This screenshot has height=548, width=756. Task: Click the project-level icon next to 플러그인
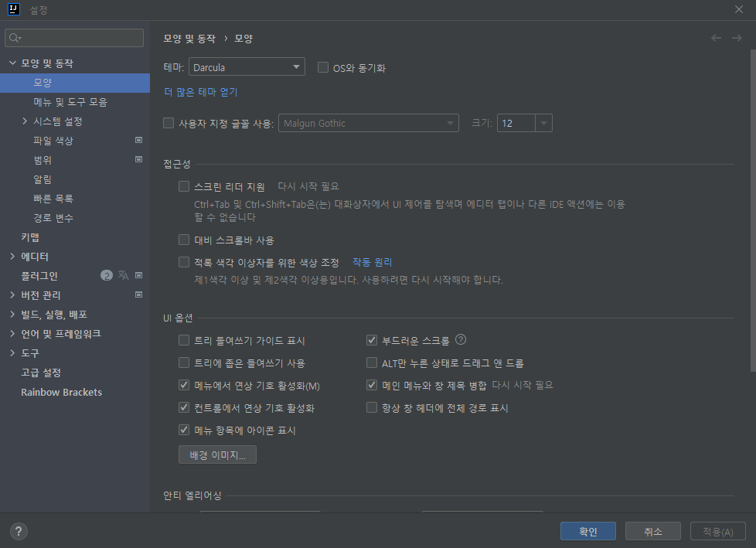tap(139, 275)
